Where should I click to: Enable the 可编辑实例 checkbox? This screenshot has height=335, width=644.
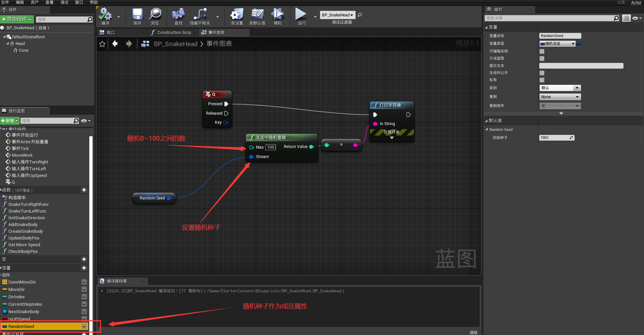(x=542, y=51)
